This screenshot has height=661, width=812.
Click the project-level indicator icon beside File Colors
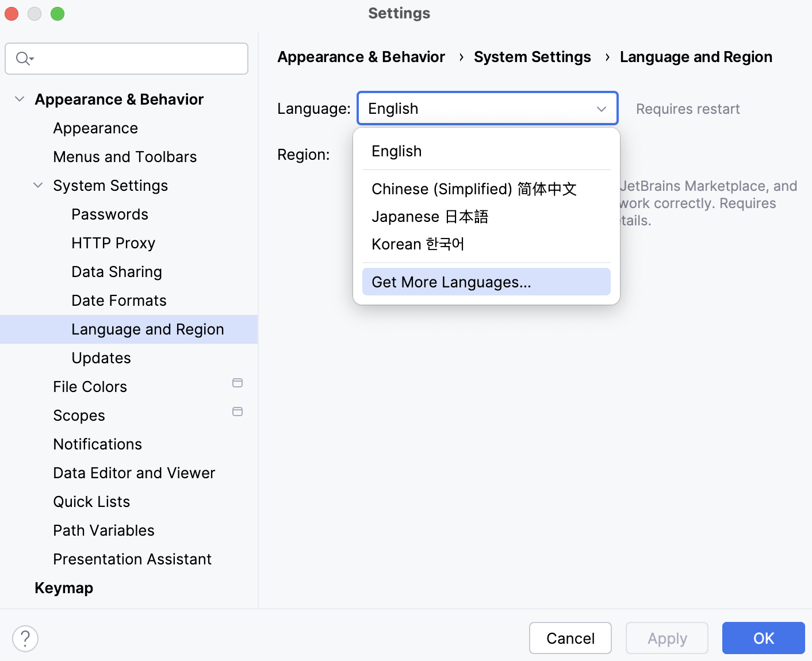[238, 383]
